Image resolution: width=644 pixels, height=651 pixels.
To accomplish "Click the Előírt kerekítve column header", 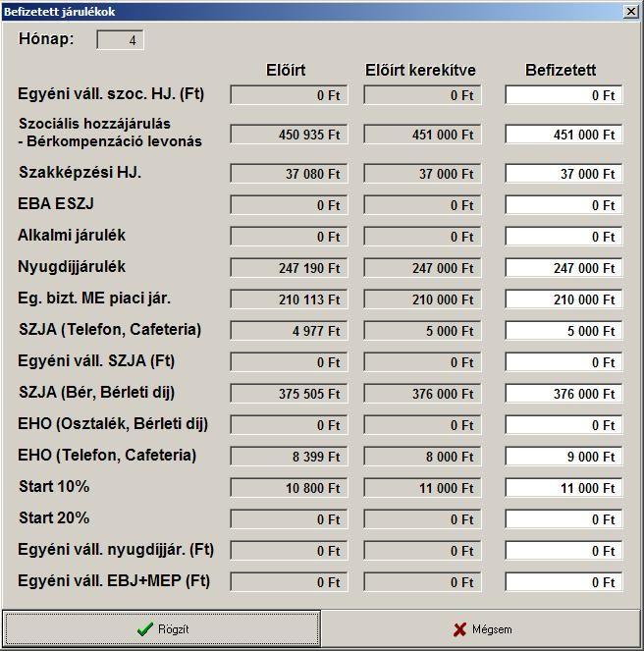I will pyautogui.click(x=420, y=70).
